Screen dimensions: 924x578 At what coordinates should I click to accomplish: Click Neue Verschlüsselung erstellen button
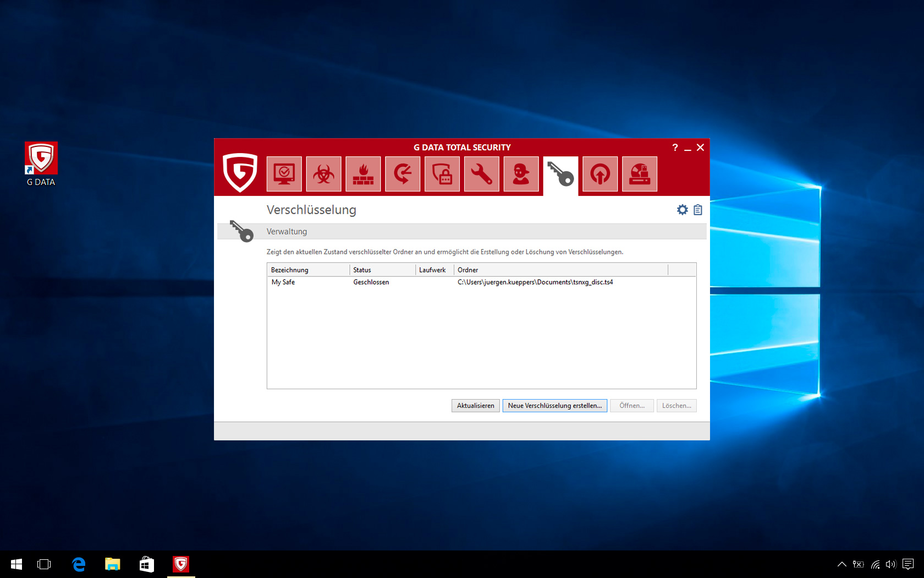pos(555,406)
